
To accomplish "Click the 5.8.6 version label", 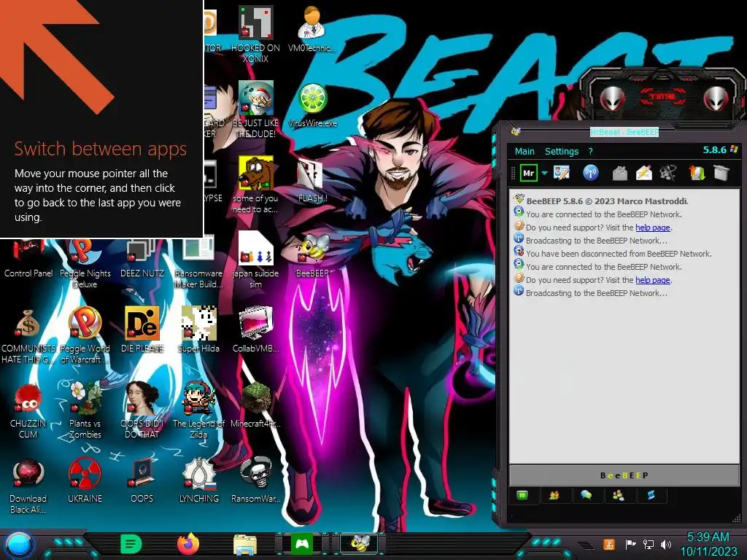I will (x=715, y=150).
